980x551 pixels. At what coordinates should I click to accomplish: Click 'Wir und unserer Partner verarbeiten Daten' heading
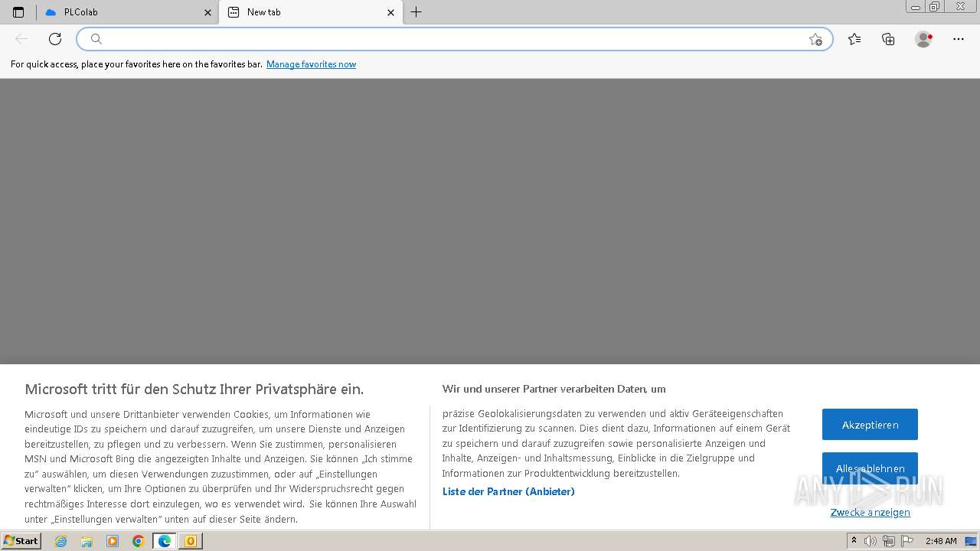click(x=554, y=389)
